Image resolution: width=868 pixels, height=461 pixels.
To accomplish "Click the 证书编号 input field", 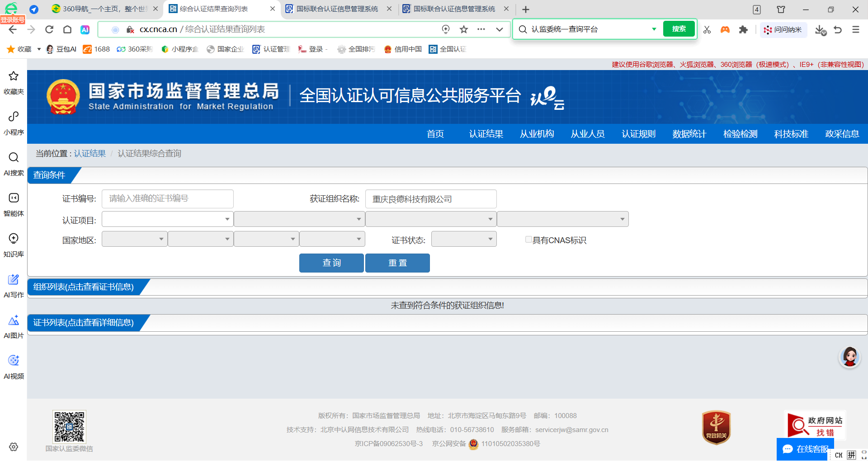I will coord(167,199).
